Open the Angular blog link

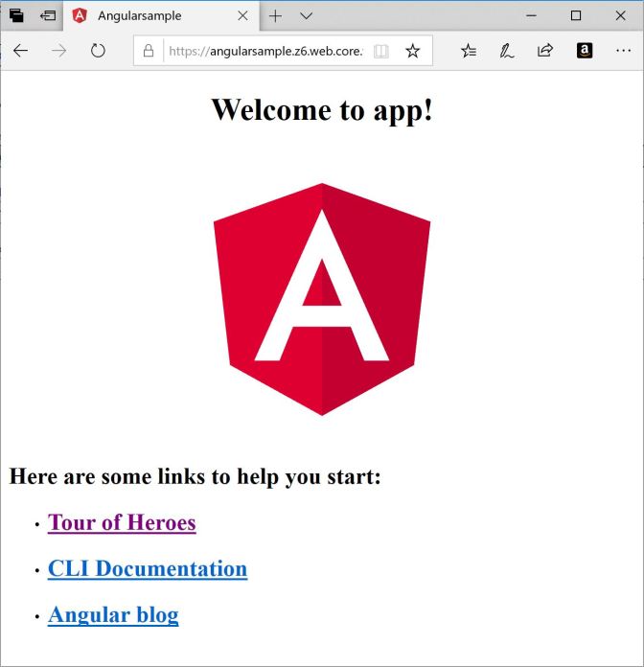[113, 615]
